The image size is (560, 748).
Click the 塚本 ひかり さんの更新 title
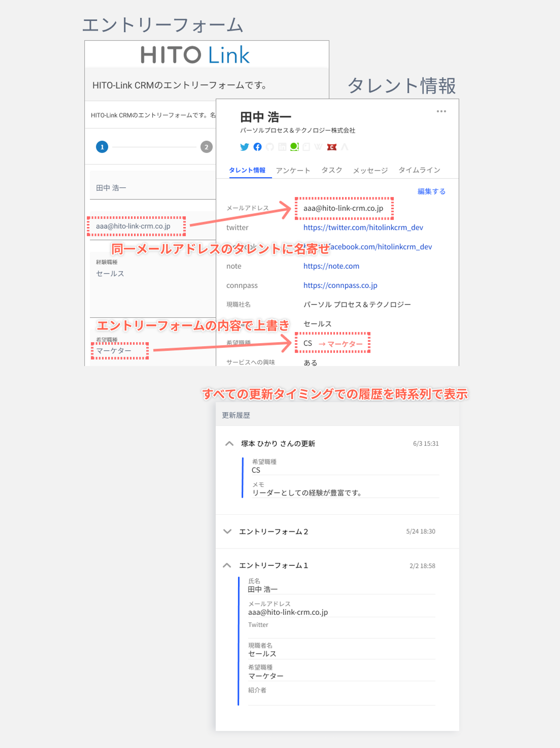point(278,443)
